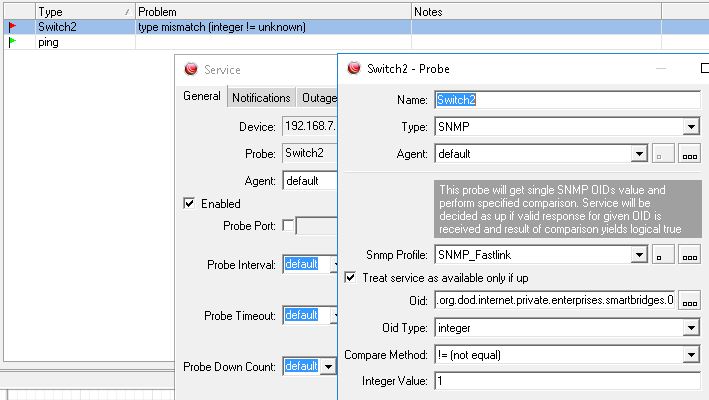Screen dimensions: 709x400
Task: Click the Oid text field
Action: (555, 301)
